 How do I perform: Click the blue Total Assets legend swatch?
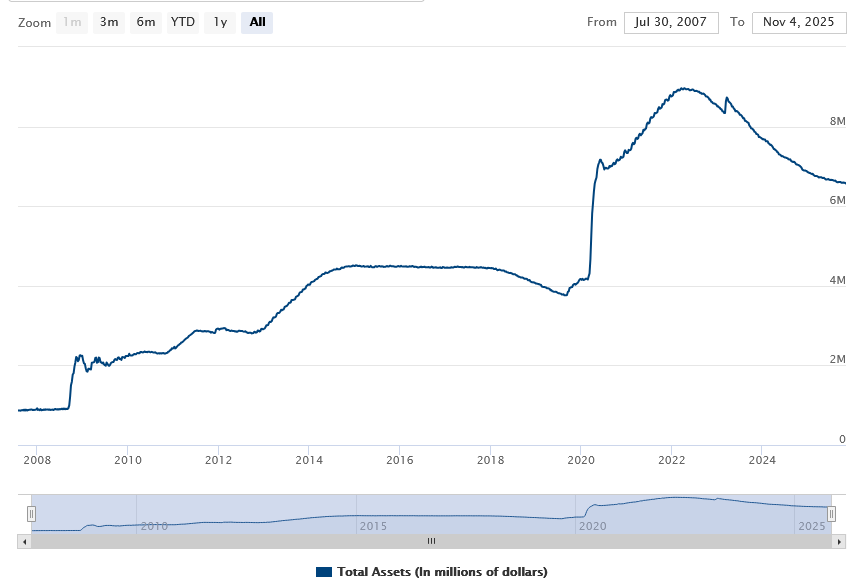tap(324, 572)
